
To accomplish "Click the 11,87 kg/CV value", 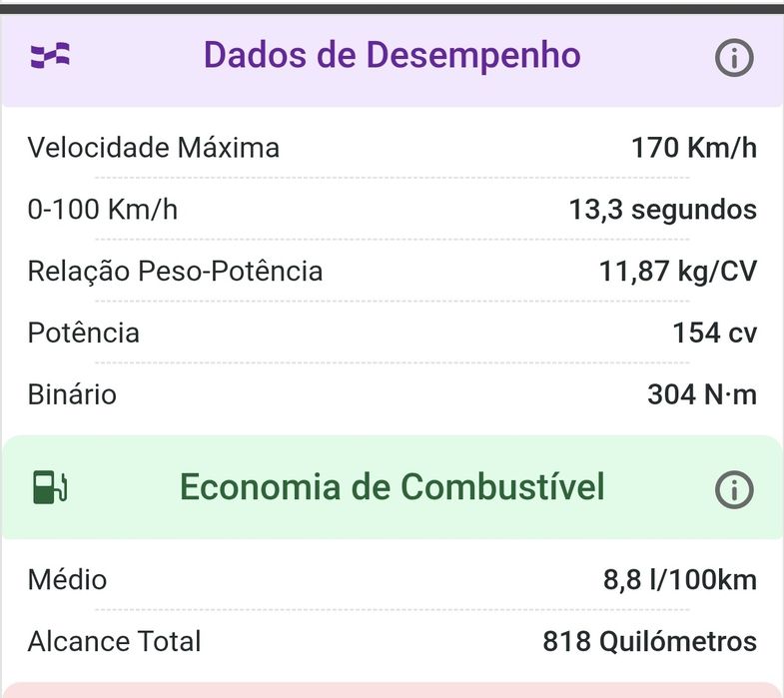I will tap(678, 271).
